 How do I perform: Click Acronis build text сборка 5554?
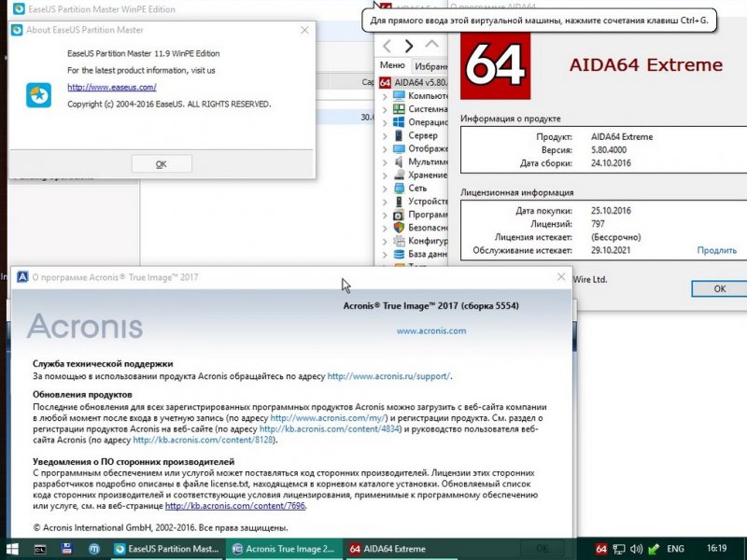491,306
